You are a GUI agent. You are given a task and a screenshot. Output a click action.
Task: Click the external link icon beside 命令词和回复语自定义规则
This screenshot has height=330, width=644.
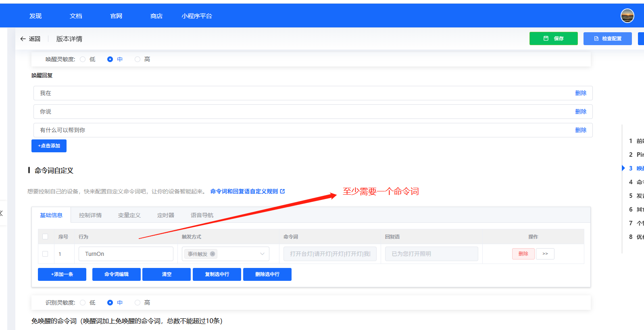[282, 191]
